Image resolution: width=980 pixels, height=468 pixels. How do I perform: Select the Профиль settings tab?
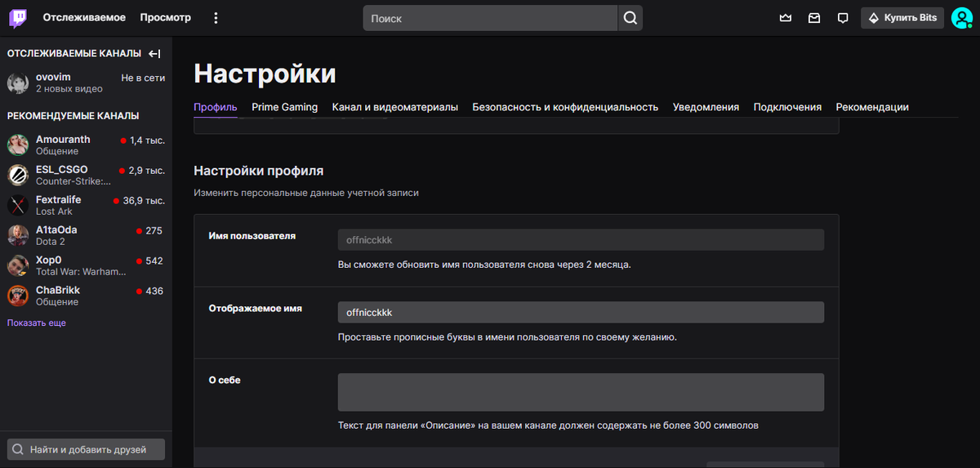click(216, 107)
